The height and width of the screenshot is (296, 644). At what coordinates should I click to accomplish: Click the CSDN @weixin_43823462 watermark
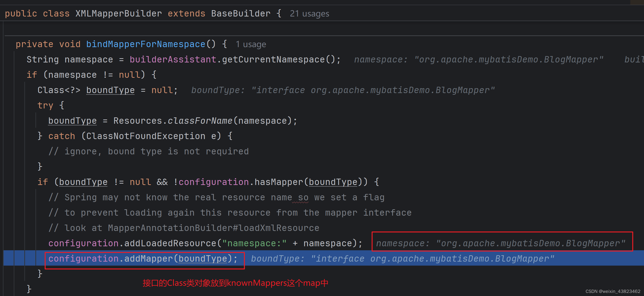[x=613, y=291]
